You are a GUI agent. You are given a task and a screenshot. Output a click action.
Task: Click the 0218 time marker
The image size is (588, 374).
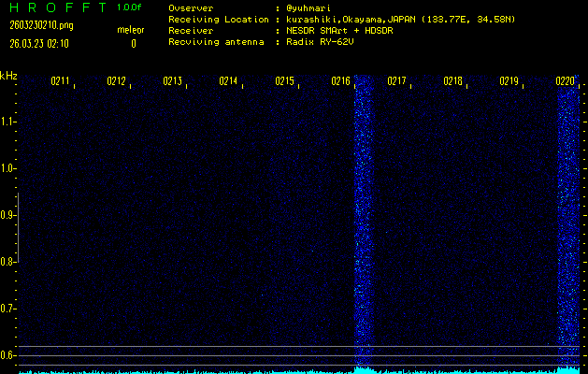coord(452,81)
